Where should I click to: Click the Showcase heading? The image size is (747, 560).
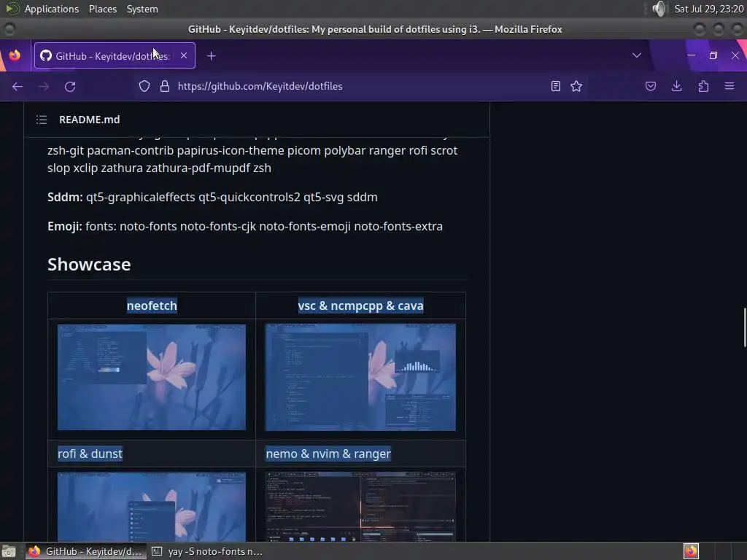click(89, 264)
